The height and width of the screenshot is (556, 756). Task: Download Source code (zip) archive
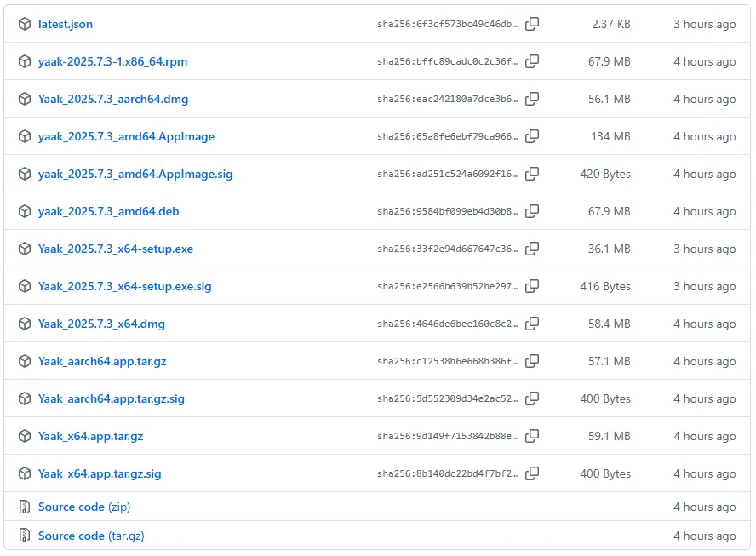(84, 507)
